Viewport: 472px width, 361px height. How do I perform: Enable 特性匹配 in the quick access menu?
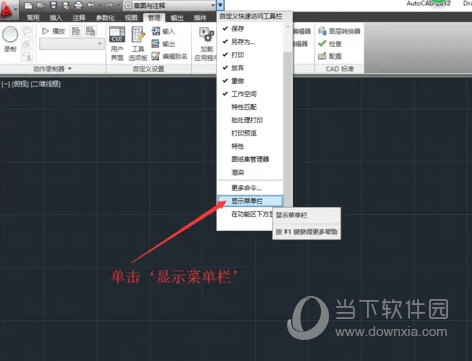click(x=250, y=107)
